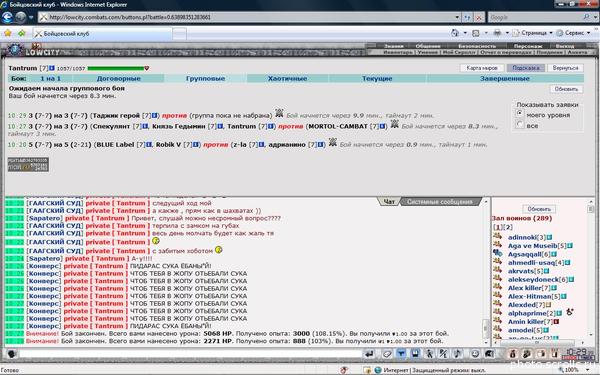Click the round black icon left of chat input

coord(11,354)
